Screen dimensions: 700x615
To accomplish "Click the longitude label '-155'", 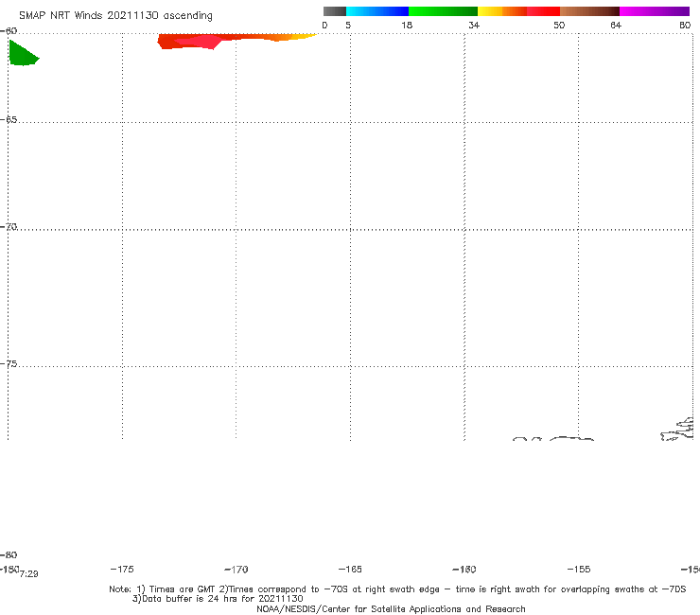I will click(x=579, y=569).
